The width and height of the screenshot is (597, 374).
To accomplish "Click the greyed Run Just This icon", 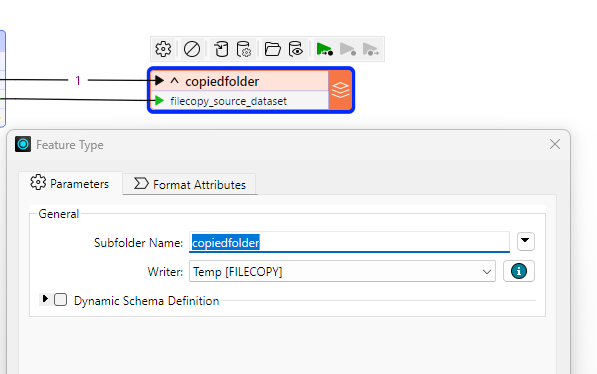I will pyautogui.click(x=370, y=49).
